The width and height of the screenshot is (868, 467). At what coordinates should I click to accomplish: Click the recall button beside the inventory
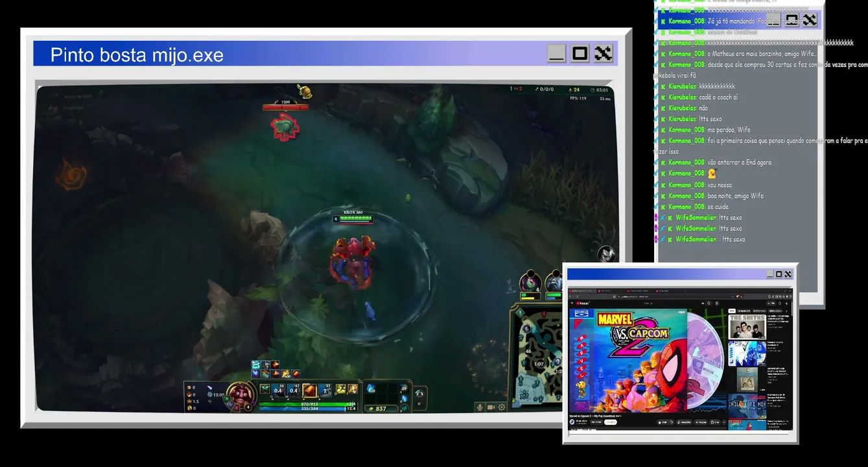419,393
